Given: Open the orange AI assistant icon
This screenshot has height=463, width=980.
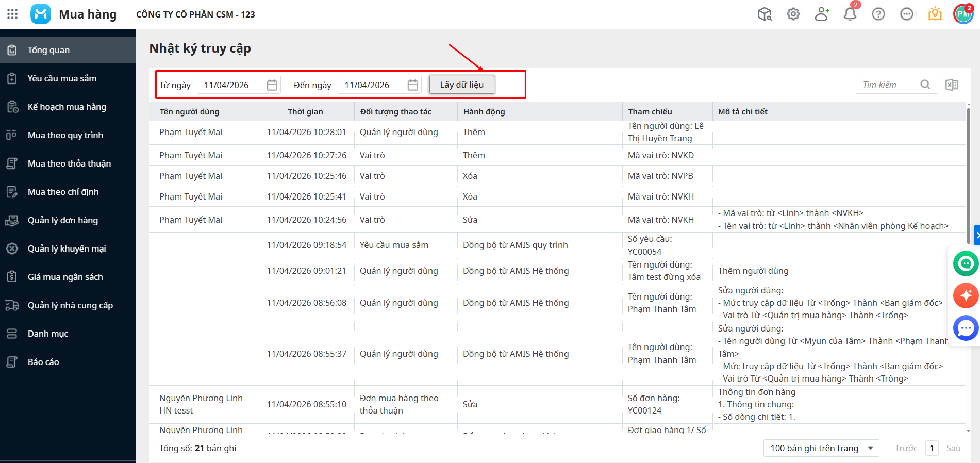Looking at the screenshot, I should coord(966,295).
